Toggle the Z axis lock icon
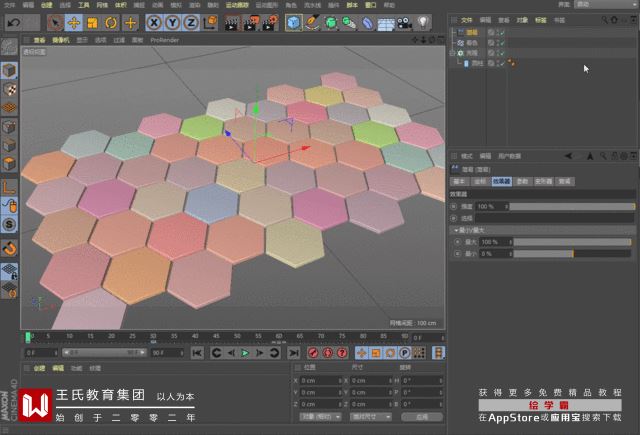640x435 pixels. (x=191, y=22)
